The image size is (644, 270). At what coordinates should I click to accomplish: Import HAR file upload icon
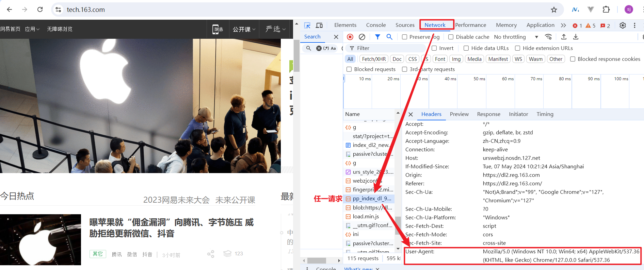[564, 37]
